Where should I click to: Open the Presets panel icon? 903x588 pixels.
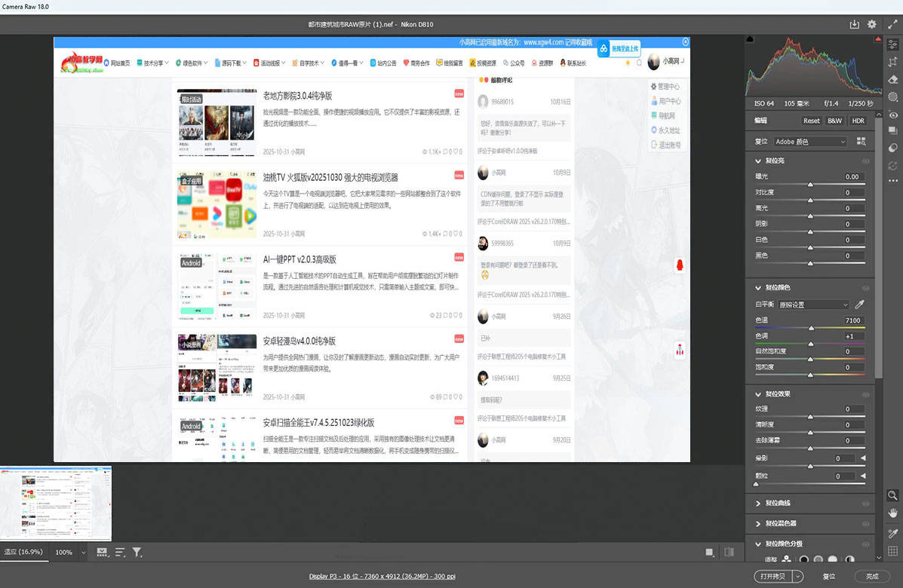click(892, 148)
